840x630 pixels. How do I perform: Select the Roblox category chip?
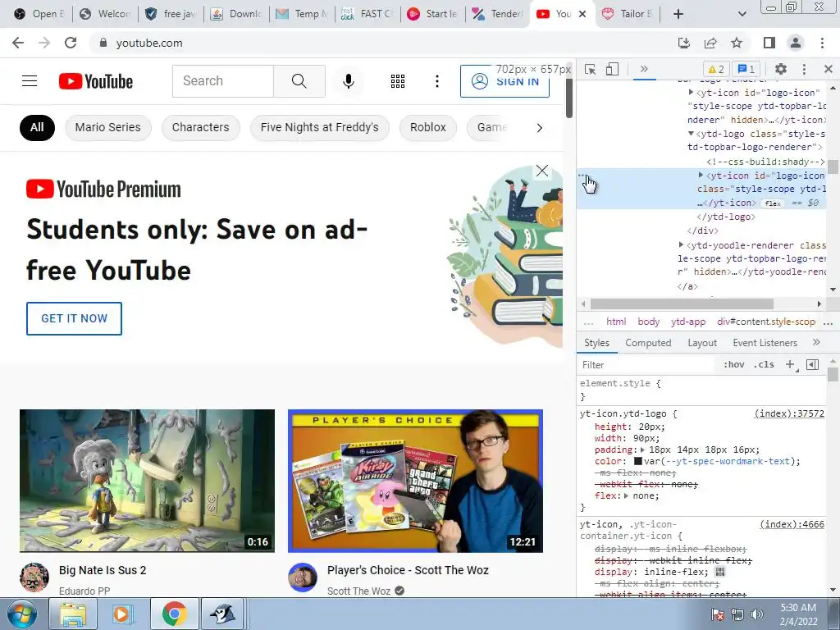pyautogui.click(x=428, y=127)
